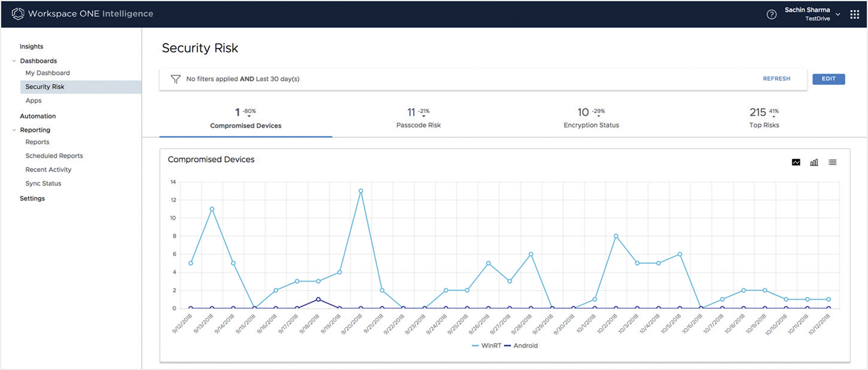Open Sync Status page
Screen dimensions: 868x370
[x=43, y=183]
